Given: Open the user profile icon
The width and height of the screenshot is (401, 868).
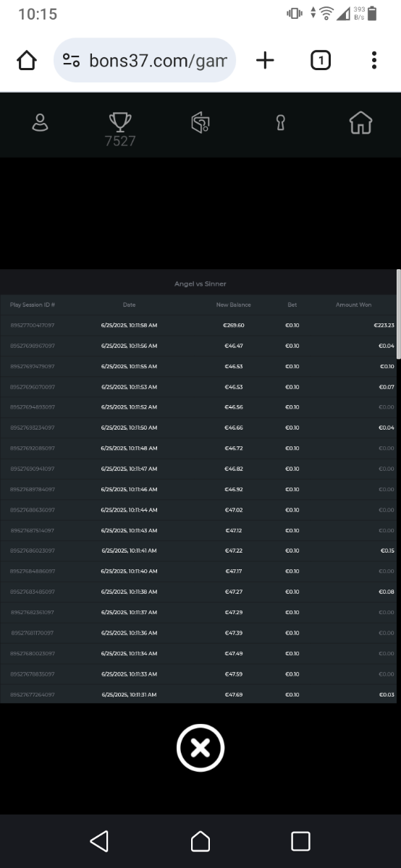Looking at the screenshot, I should (x=40, y=123).
